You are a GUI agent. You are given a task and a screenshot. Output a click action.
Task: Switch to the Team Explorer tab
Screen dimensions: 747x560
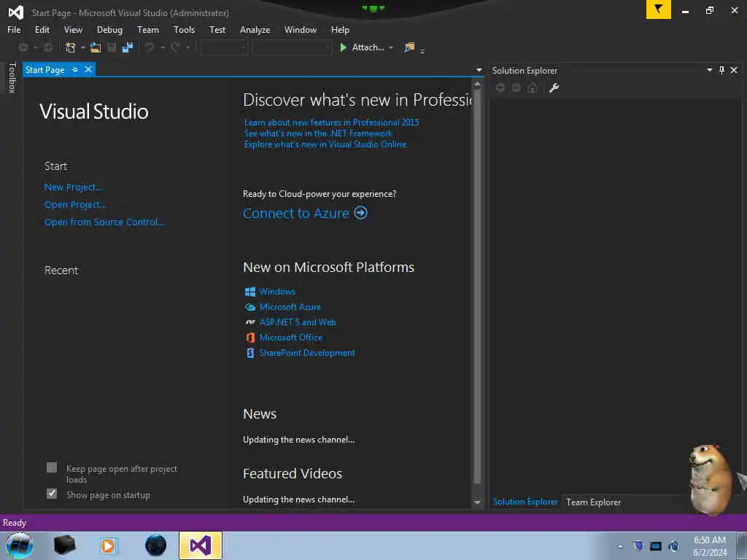tap(593, 502)
